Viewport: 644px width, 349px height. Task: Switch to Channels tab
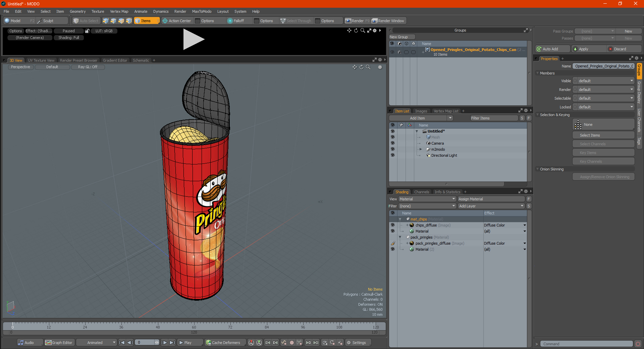click(x=422, y=192)
